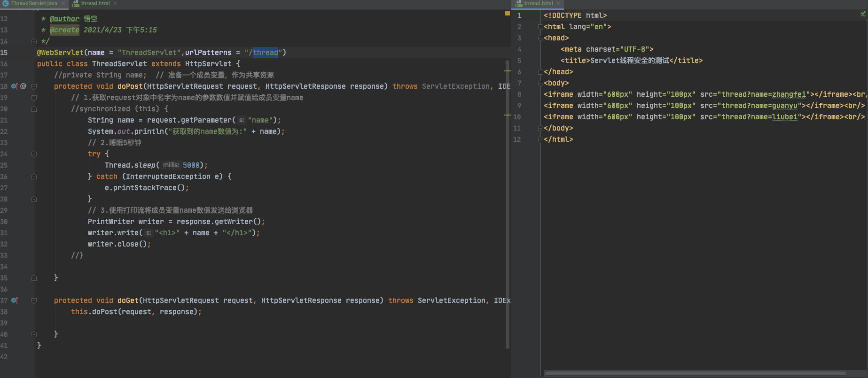This screenshot has width=868, height=378.
Task: Open the green checkmark inspections widget
Action: click(863, 14)
